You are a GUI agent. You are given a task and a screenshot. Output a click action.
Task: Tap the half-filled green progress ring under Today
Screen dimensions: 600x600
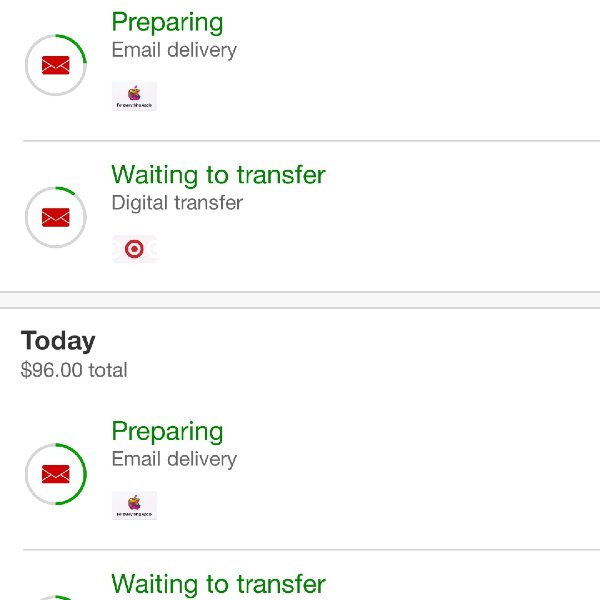[x=56, y=474]
